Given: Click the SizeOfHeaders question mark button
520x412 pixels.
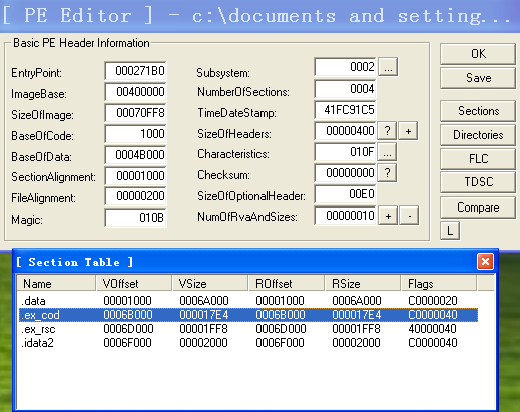Looking at the screenshot, I should pyautogui.click(x=387, y=131).
